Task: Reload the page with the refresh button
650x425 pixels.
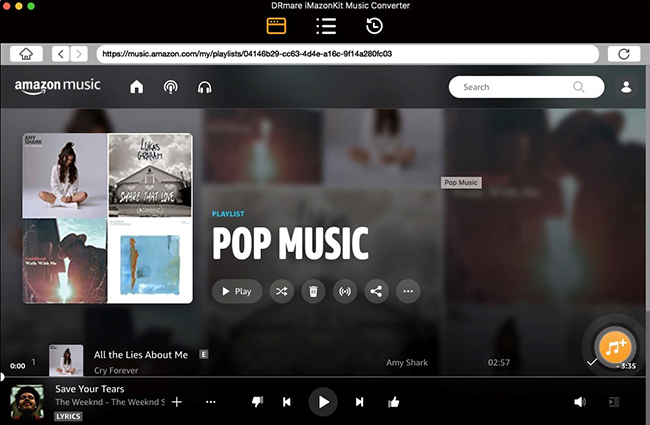Action: (624, 54)
